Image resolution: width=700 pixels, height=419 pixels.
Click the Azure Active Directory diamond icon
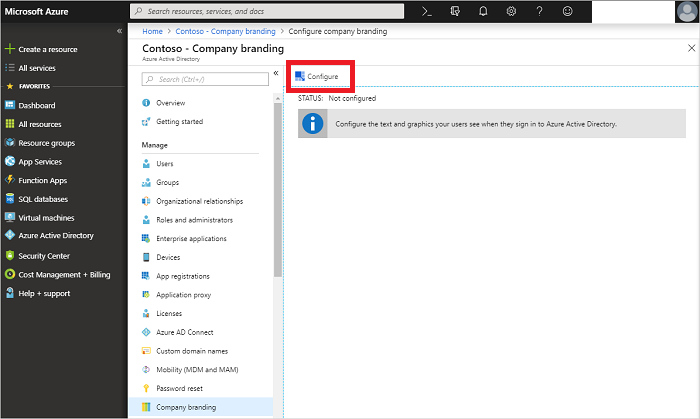(10, 235)
